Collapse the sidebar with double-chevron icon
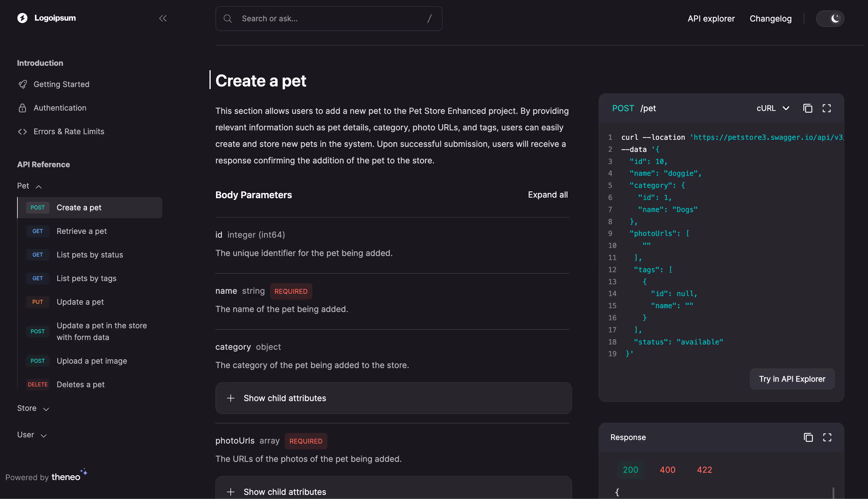Image resolution: width=868 pixels, height=499 pixels. click(x=163, y=19)
